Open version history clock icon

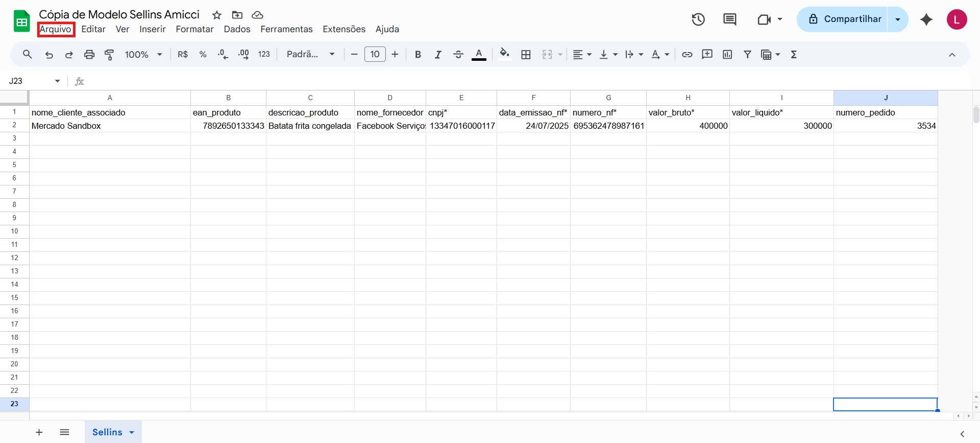[x=698, y=19]
